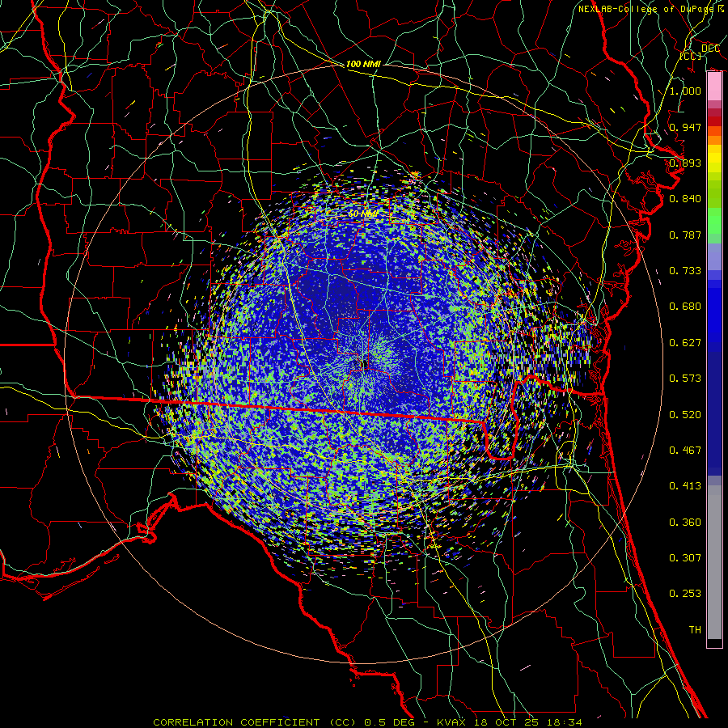Click the 0.840 legend value

(x=685, y=199)
